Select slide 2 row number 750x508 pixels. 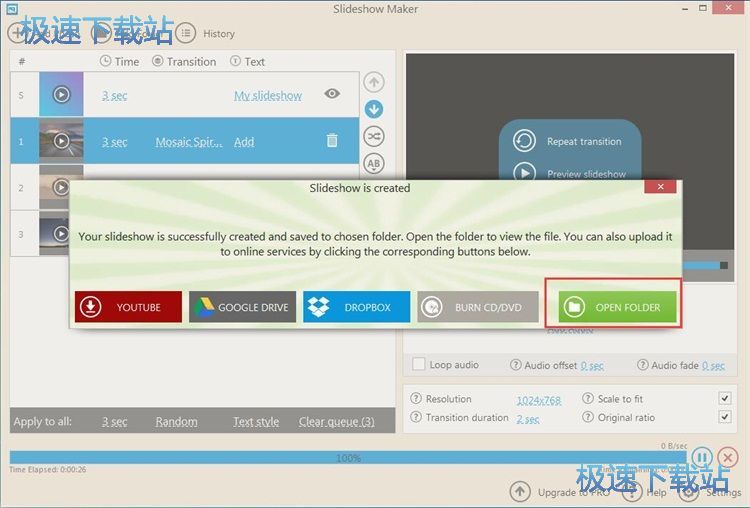(x=21, y=188)
